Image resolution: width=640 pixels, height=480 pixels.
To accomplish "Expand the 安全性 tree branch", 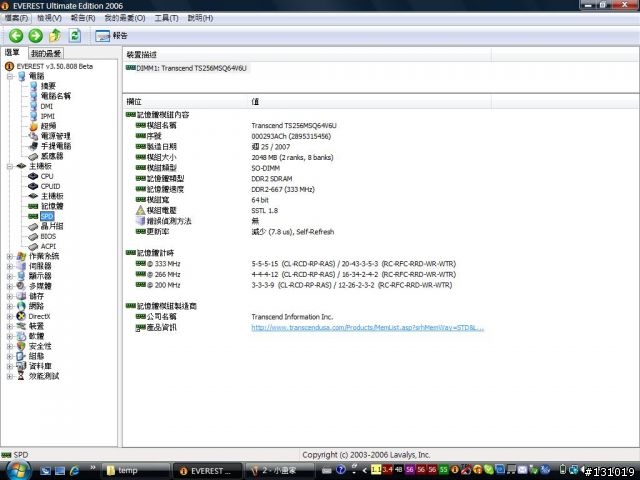I will point(10,346).
